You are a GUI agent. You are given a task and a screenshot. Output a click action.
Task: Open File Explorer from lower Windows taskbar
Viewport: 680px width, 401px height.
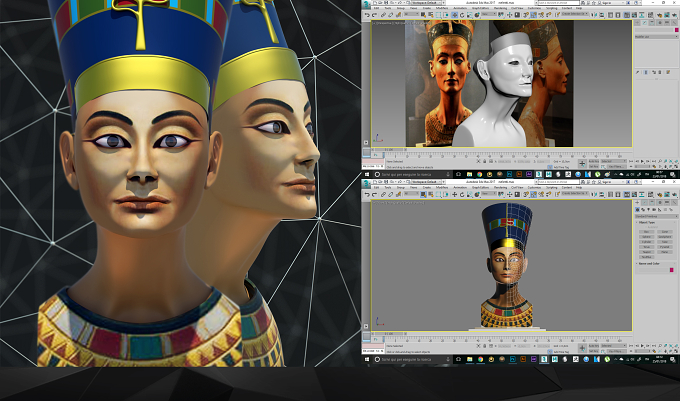tap(470, 359)
